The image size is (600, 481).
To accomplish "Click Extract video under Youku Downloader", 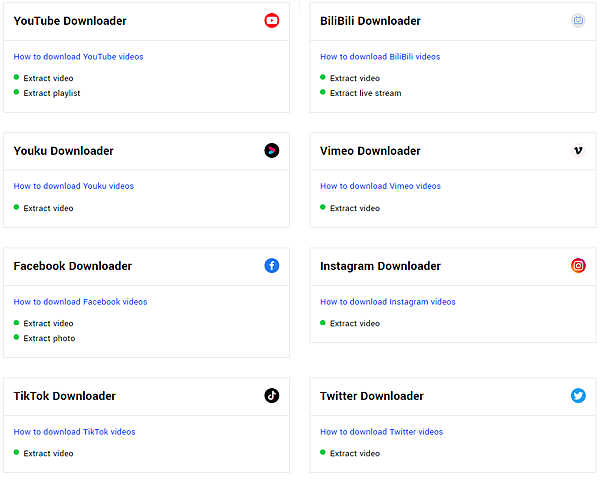I will tap(48, 208).
